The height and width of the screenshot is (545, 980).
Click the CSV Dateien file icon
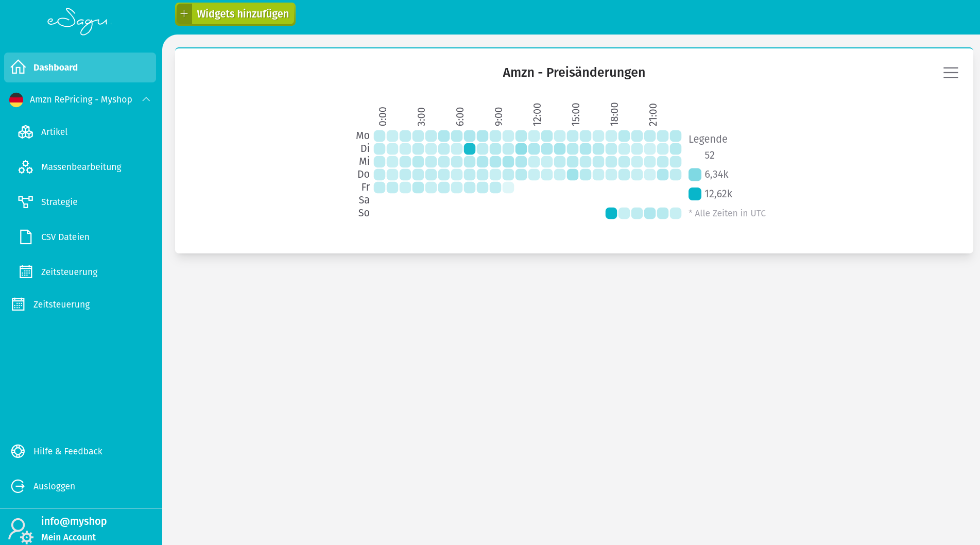(25, 237)
